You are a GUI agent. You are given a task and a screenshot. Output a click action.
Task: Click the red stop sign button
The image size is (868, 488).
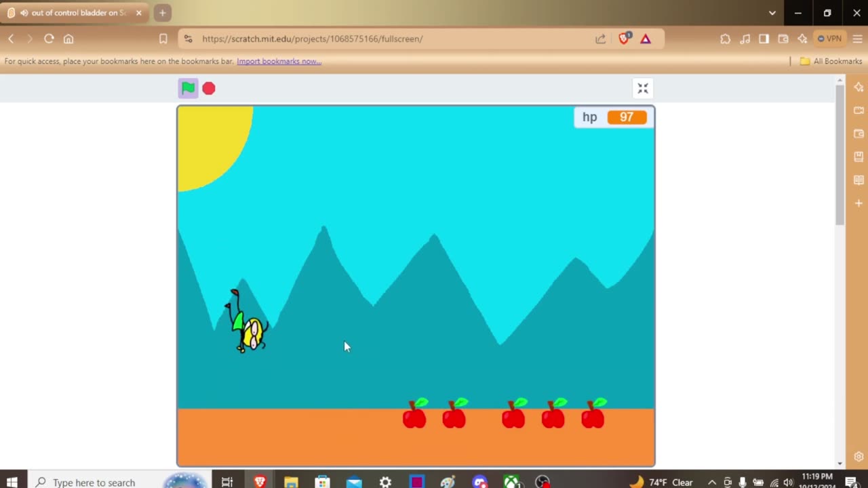pos(209,88)
